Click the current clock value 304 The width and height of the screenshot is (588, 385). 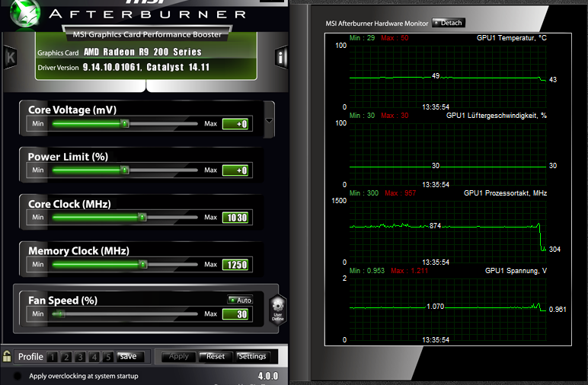click(554, 250)
